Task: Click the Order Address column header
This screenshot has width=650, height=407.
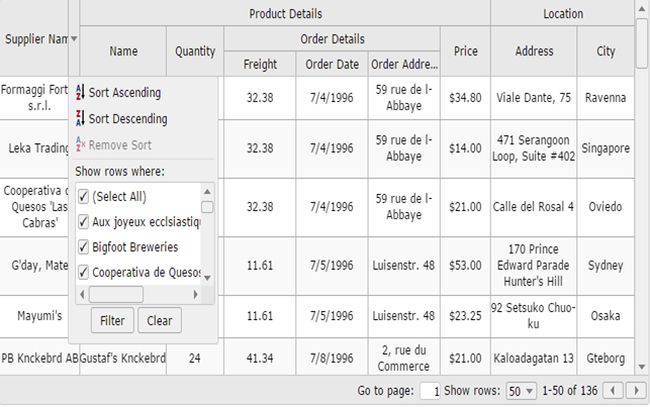Action: tap(404, 64)
